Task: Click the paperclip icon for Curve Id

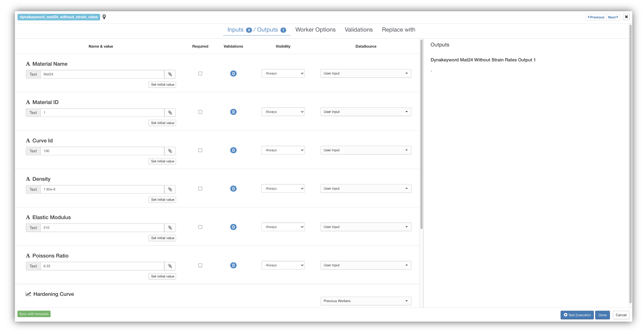Action: (x=170, y=151)
